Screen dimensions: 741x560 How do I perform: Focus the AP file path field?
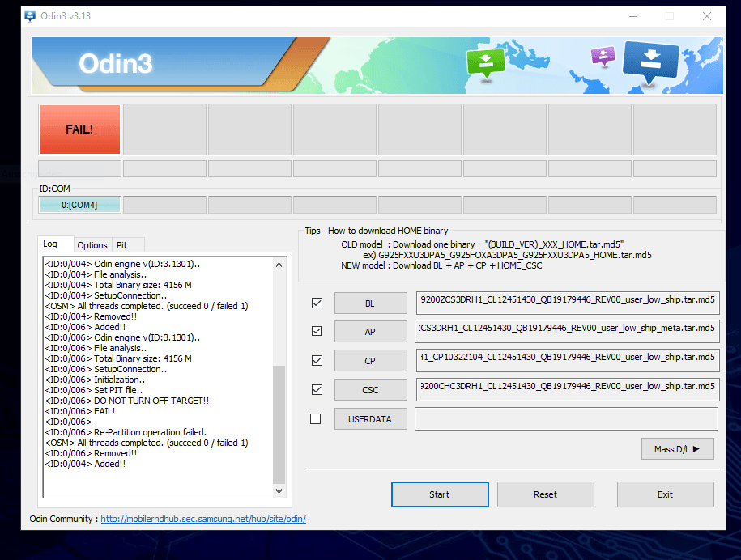point(568,331)
